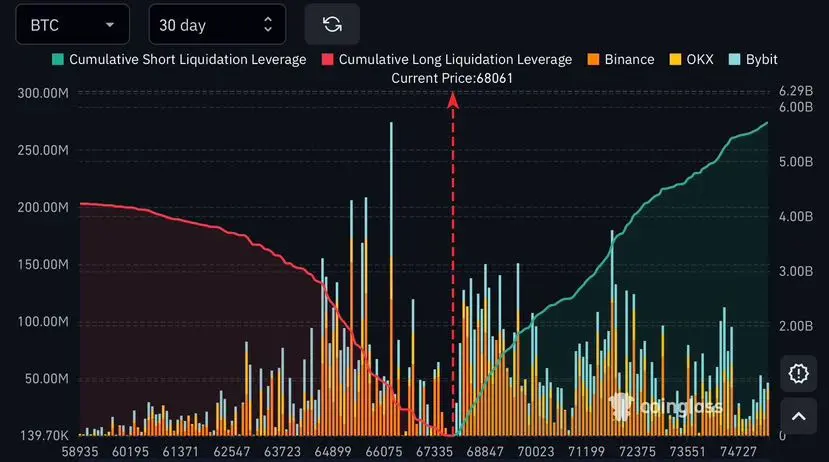The image size is (829, 462).
Task: Click the 150.00M left axis label
Action: tap(43, 264)
